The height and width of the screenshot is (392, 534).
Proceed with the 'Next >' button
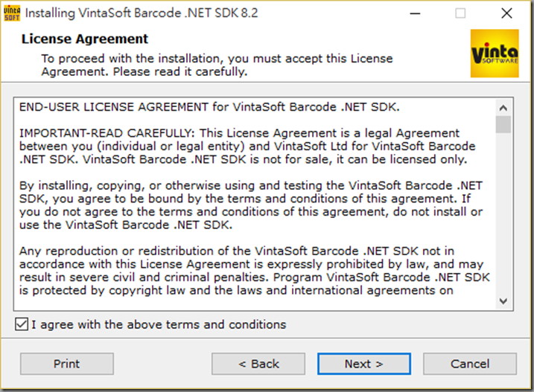tap(364, 364)
